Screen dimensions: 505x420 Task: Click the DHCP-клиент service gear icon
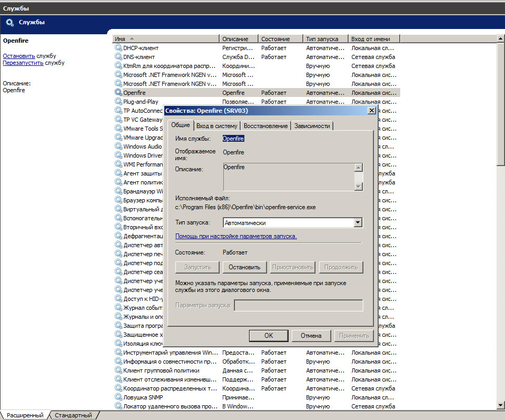coord(118,48)
